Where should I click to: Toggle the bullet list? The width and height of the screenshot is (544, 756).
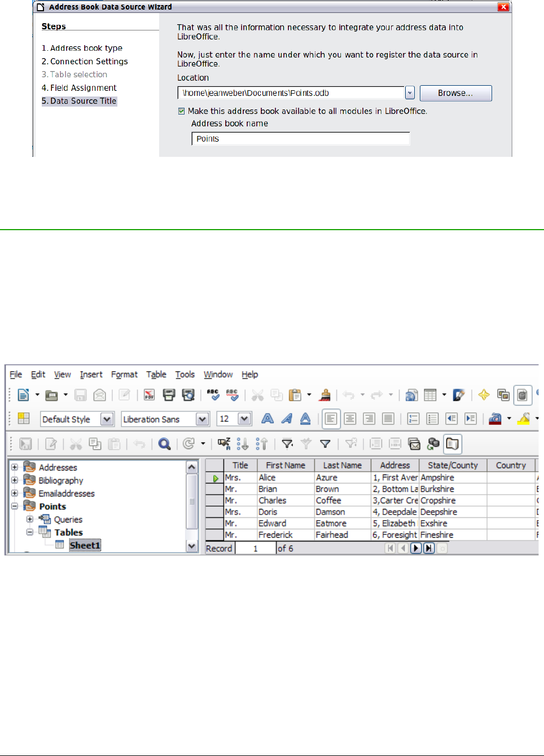tap(433, 419)
